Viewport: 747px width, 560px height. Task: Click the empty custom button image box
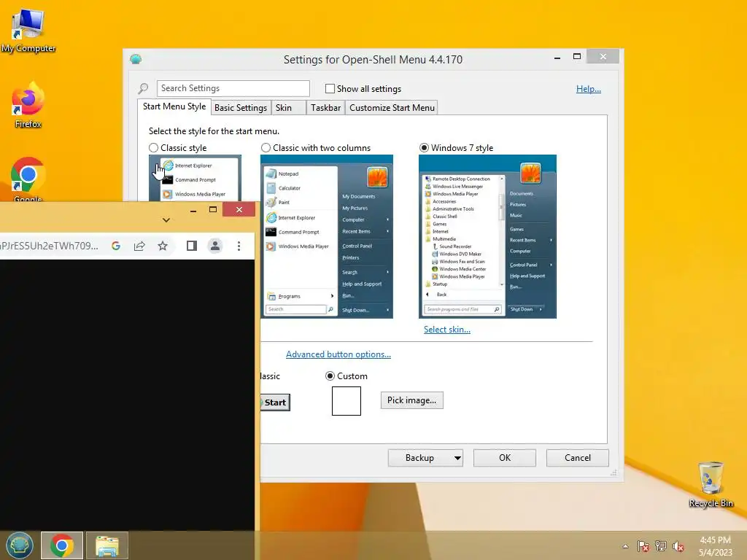[347, 401]
